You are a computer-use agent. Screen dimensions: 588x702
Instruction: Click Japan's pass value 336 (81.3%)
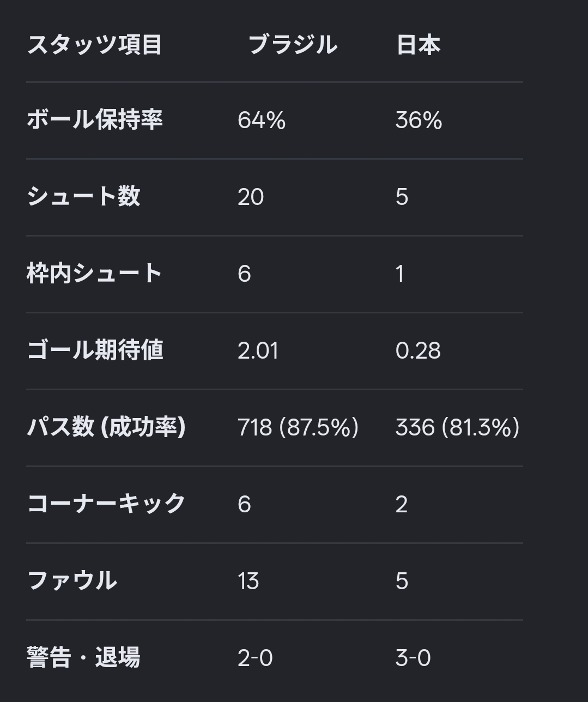[x=457, y=427]
